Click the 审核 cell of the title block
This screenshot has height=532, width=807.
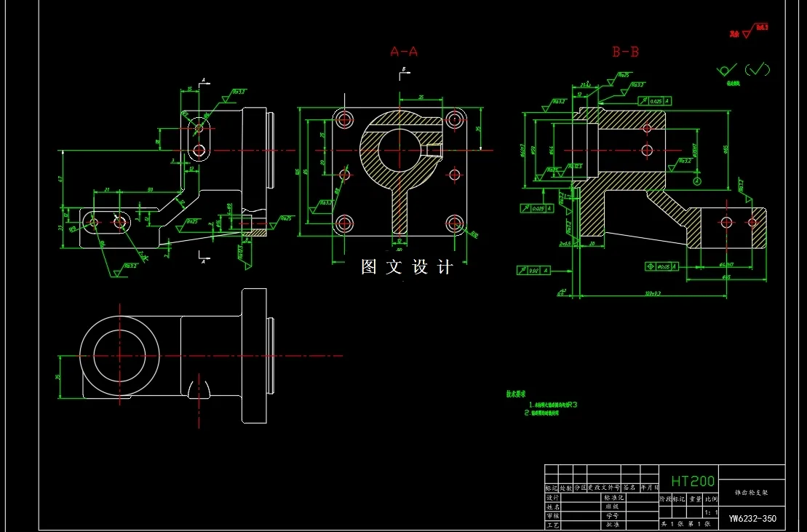click(554, 516)
